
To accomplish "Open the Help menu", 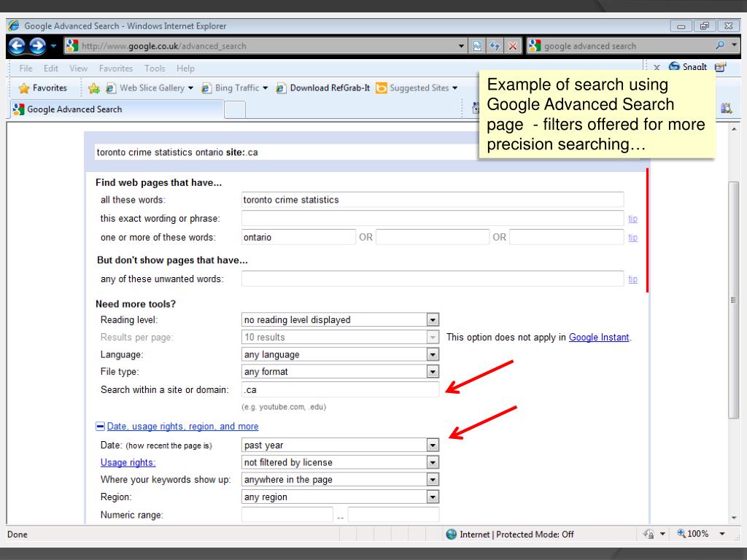I will (x=185, y=69).
